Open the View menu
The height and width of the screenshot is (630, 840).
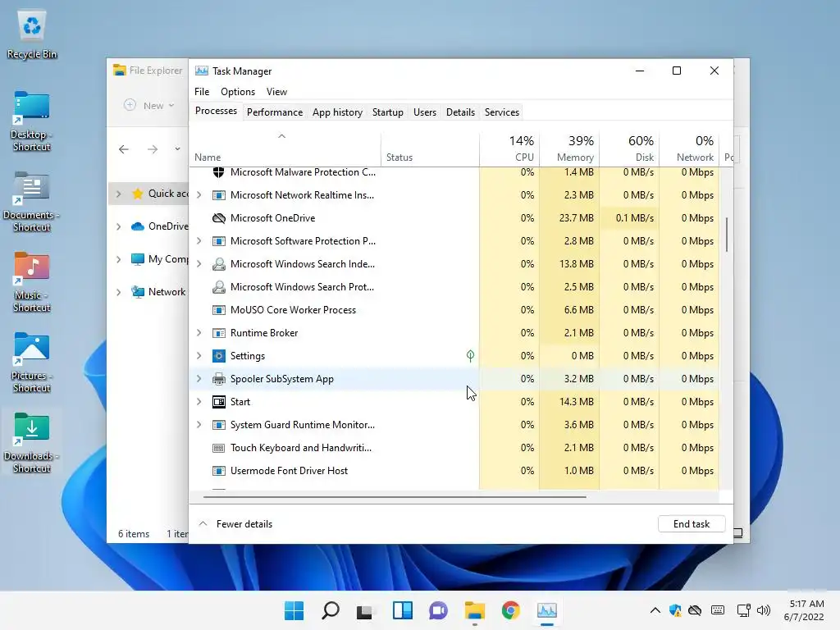[277, 92]
